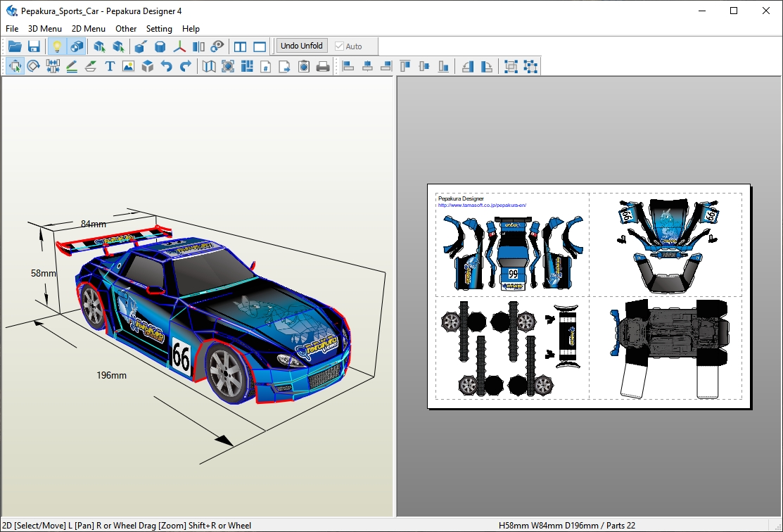This screenshot has width=783, height=532.
Task: Open the Help menu
Action: pyautogui.click(x=191, y=29)
